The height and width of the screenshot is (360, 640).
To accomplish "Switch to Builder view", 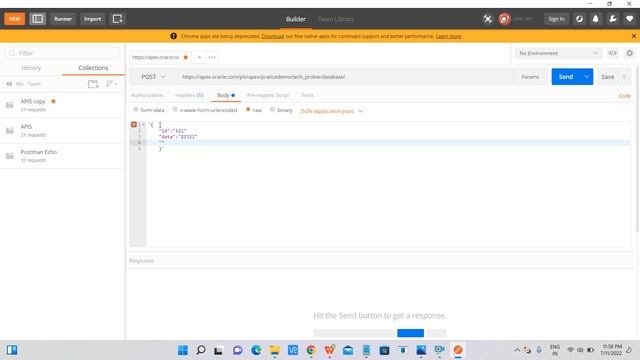I will pos(296,19).
